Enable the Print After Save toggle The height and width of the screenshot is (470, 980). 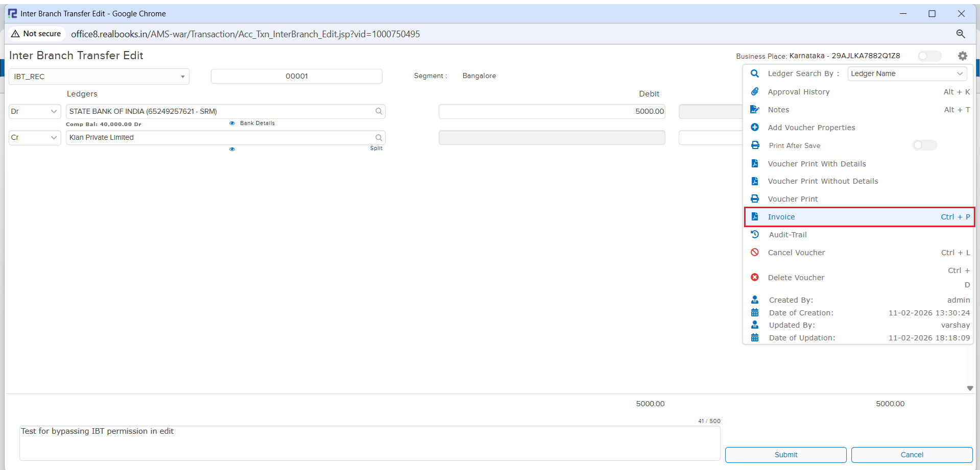click(x=924, y=145)
